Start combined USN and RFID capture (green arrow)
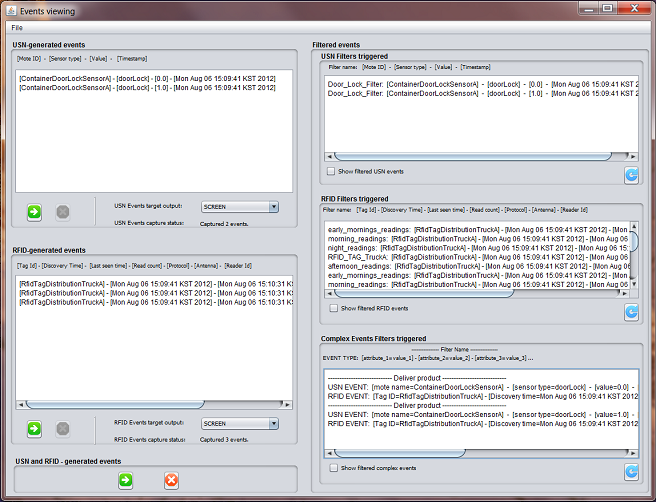Image resolution: width=656 pixels, height=502 pixels. pos(125,481)
